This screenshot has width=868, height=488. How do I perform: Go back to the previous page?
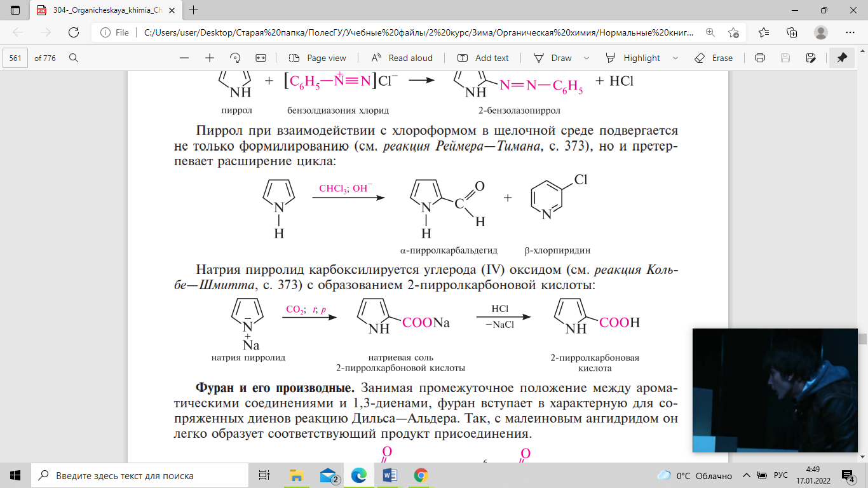(x=18, y=32)
